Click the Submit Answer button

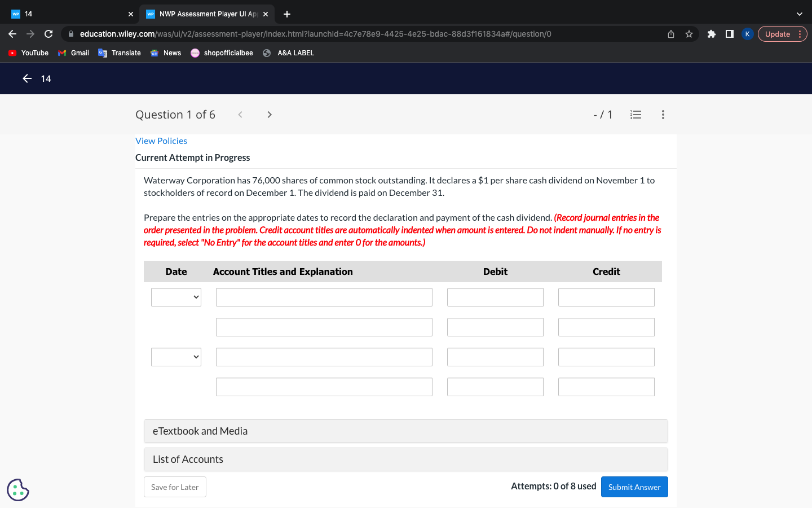pyautogui.click(x=634, y=487)
